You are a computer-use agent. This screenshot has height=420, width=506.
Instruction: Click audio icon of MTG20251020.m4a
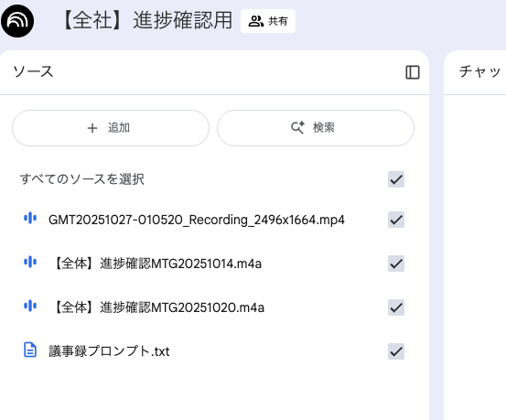pos(30,306)
